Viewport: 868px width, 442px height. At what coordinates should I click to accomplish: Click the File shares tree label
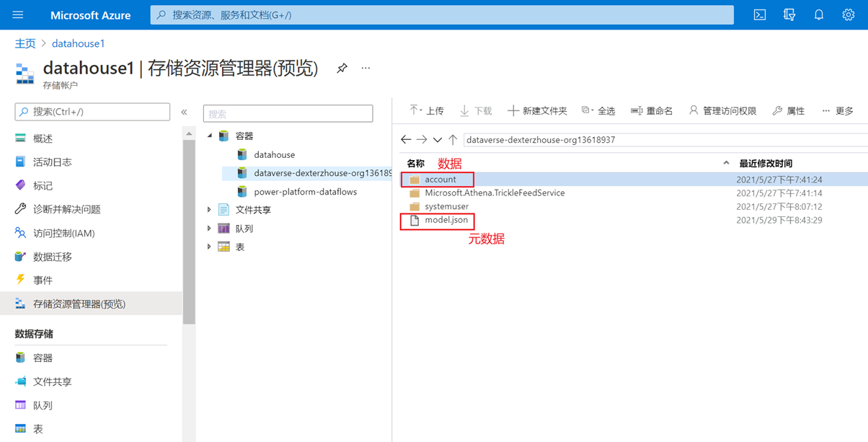click(253, 210)
